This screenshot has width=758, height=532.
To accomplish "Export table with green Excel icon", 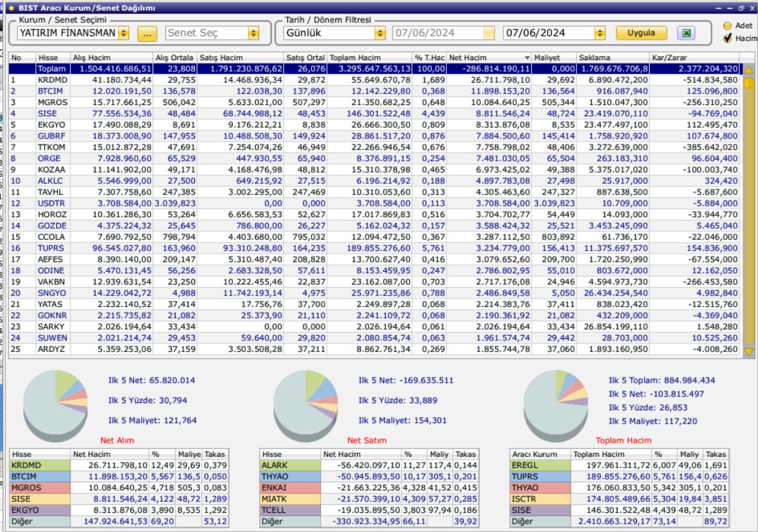I will pos(686,33).
